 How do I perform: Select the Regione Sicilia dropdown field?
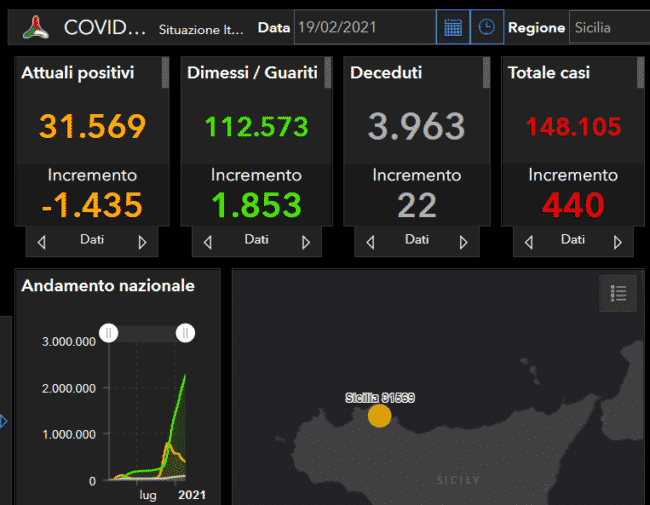pos(605,28)
